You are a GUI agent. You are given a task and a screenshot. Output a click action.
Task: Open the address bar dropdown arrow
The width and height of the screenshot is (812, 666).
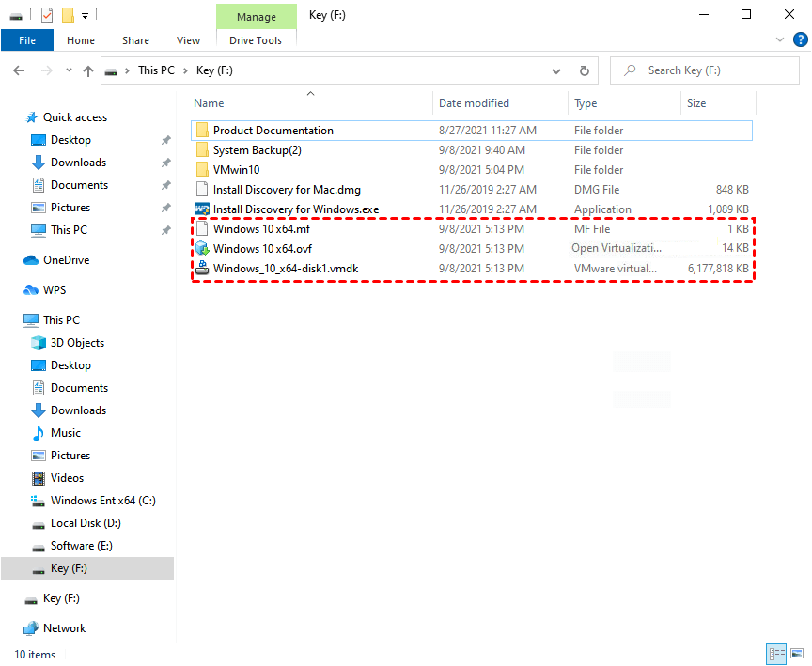(555, 70)
